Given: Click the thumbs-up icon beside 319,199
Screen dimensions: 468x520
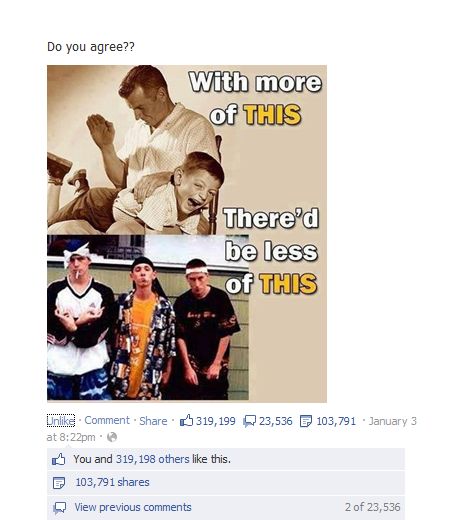Looking at the screenshot, I should 186,420.
